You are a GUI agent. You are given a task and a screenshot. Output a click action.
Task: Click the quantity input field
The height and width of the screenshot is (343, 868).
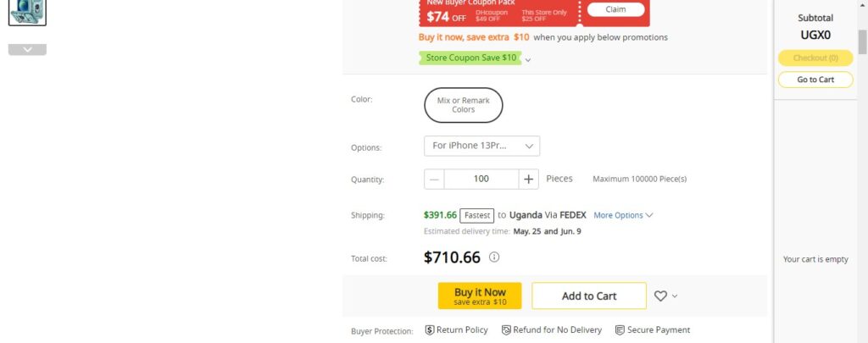(481, 179)
